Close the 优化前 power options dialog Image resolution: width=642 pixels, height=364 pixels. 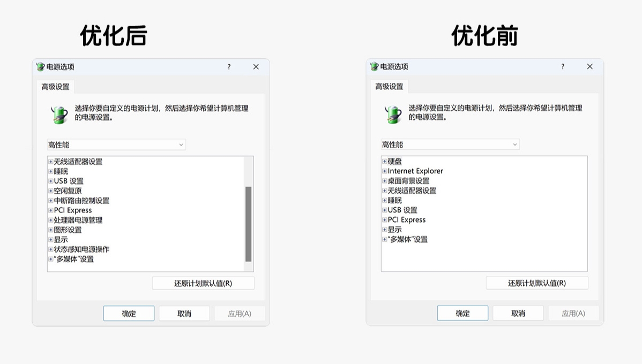589,67
